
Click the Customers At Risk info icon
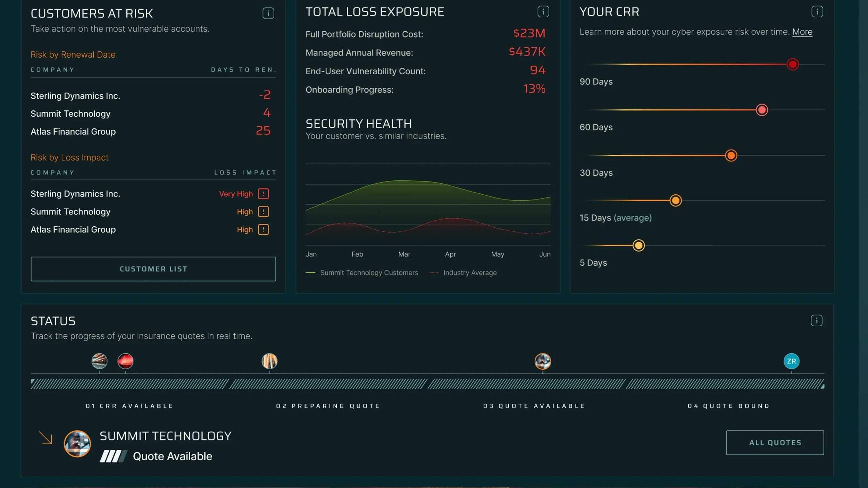268,14
